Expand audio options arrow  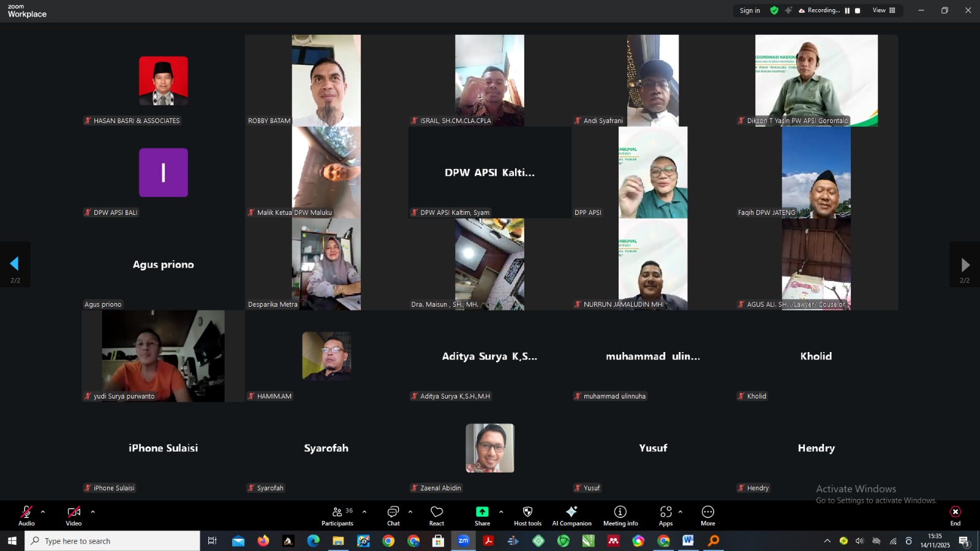coord(43,512)
